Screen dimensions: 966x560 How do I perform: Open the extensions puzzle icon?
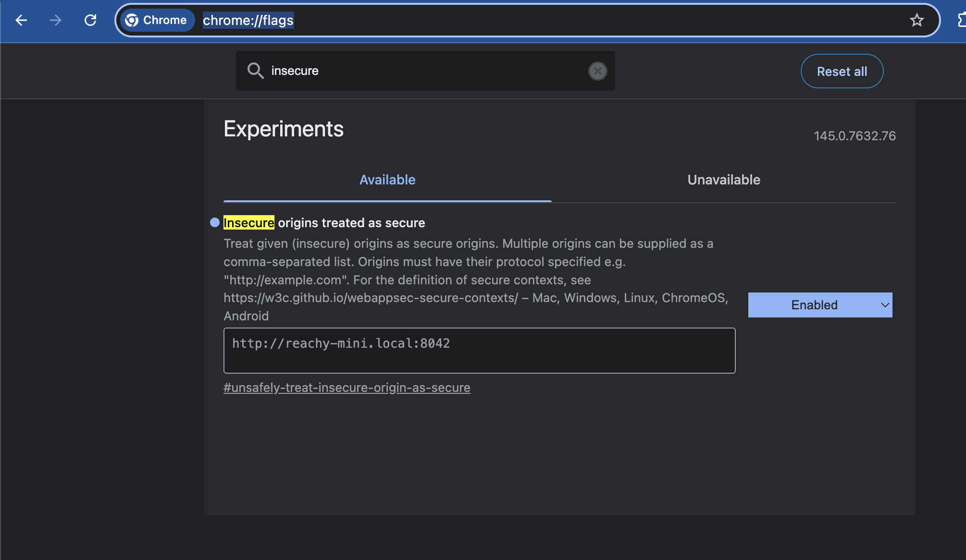961,20
